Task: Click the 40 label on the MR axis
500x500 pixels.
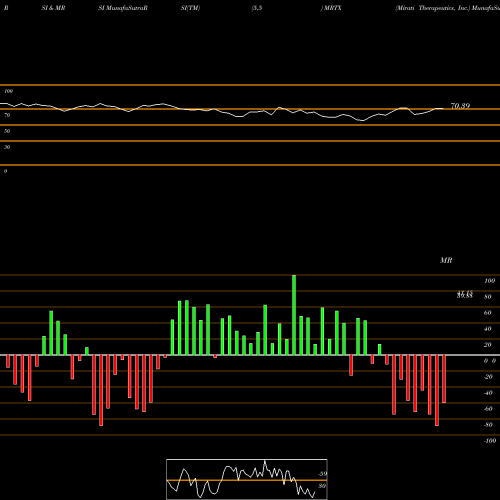Action: [488, 329]
